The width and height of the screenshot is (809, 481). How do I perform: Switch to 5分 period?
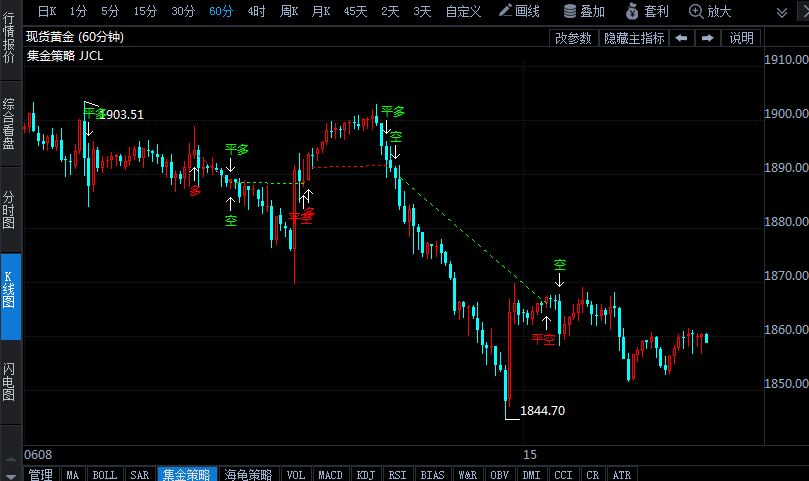(110, 11)
